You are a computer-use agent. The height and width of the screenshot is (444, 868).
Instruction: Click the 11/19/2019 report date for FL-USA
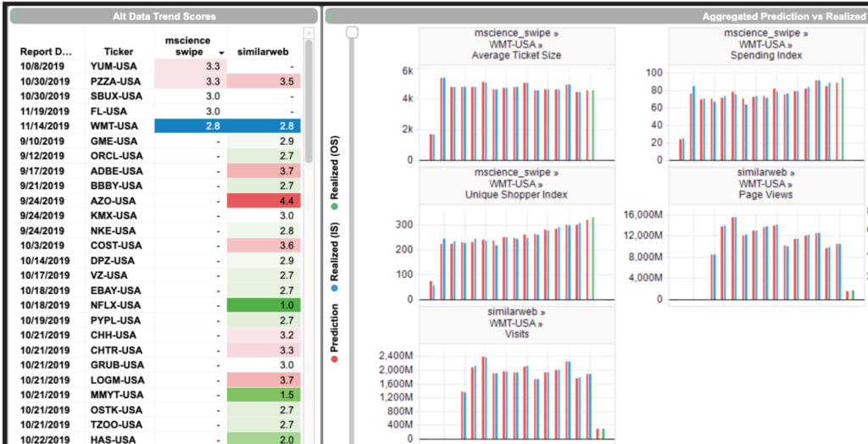(45, 111)
